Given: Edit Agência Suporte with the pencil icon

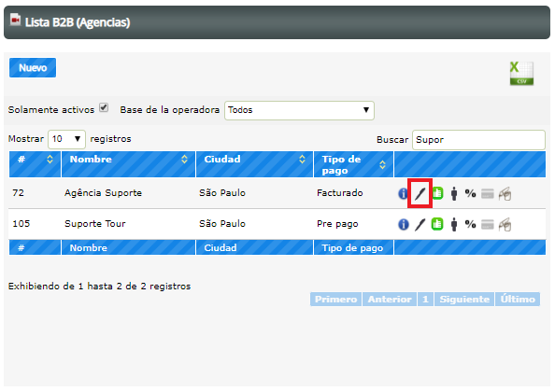Looking at the screenshot, I should pos(420,193).
